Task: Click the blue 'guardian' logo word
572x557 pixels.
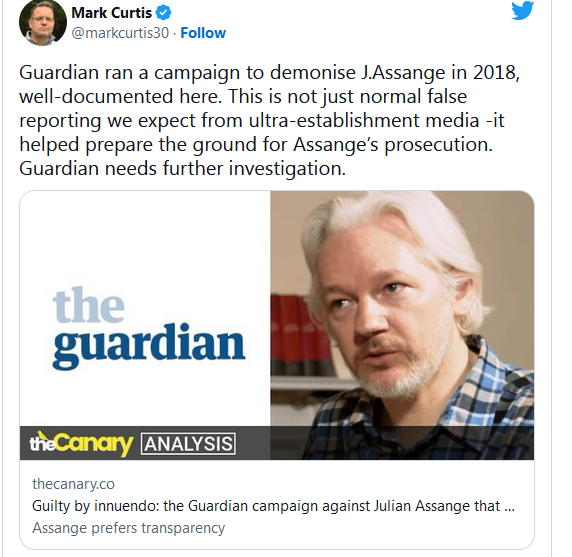Action: (149, 345)
